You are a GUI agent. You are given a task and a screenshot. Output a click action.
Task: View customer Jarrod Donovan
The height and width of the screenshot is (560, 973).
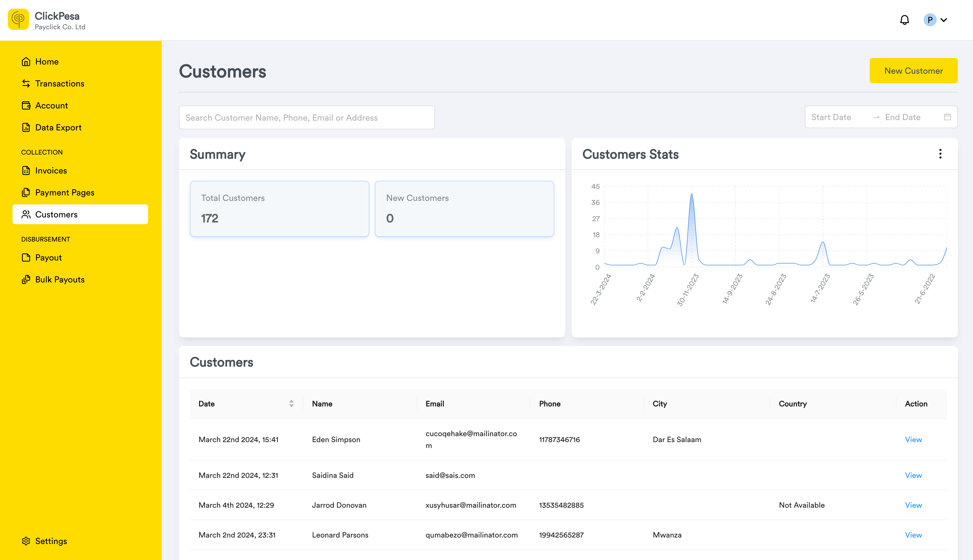point(913,505)
